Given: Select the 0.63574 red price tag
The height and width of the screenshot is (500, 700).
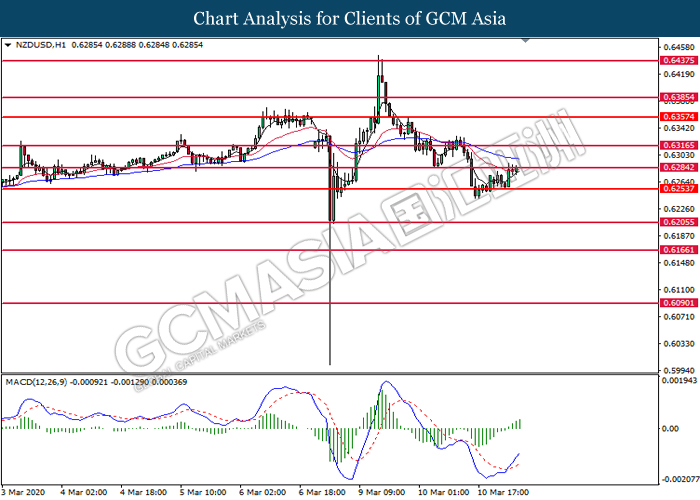Looking at the screenshot, I should [x=676, y=117].
